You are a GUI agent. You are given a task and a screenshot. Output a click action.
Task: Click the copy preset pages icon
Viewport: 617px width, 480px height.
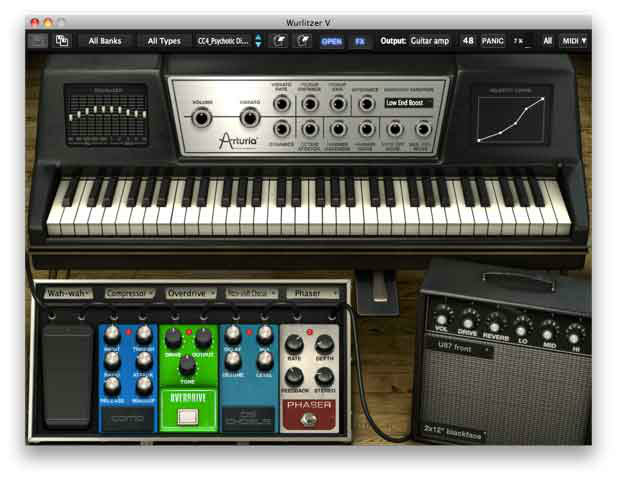(x=62, y=41)
